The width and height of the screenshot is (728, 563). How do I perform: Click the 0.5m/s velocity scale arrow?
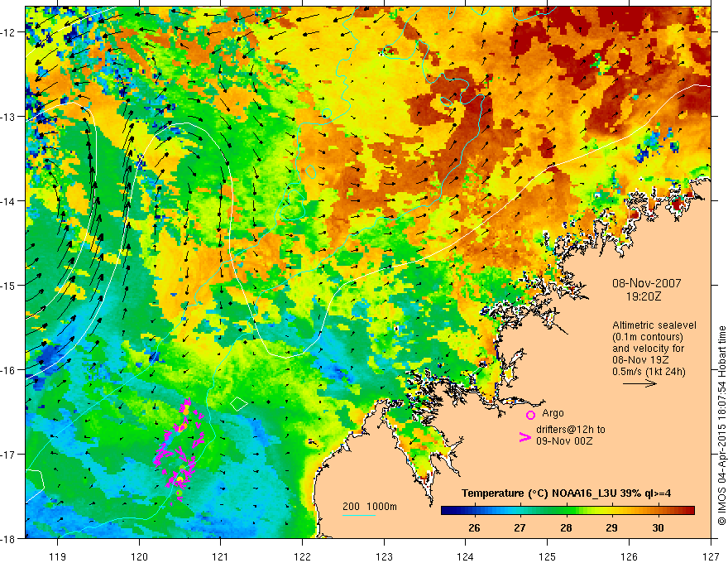pos(639,383)
